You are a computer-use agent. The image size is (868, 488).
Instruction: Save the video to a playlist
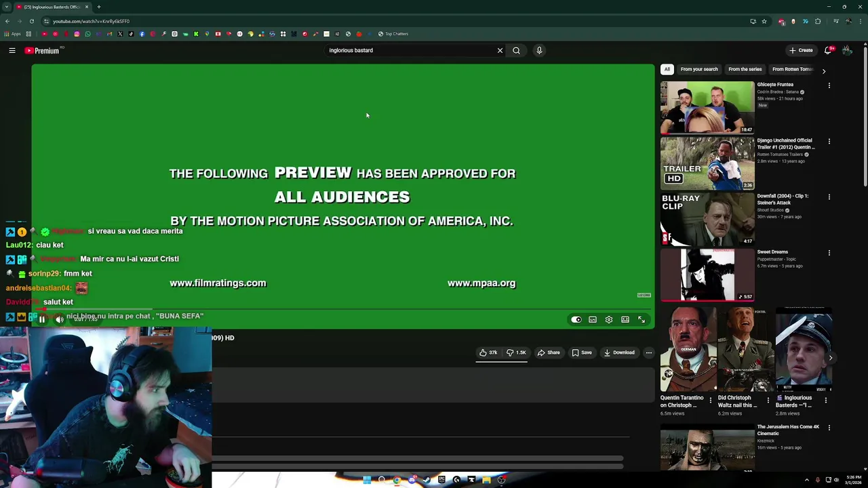click(x=582, y=352)
